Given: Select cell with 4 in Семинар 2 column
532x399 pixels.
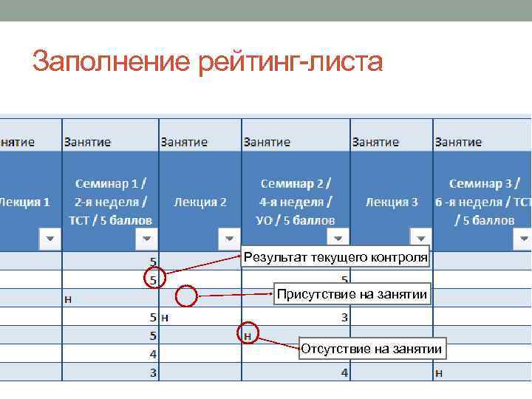Looking at the screenshot, I should (x=296, y=372).
